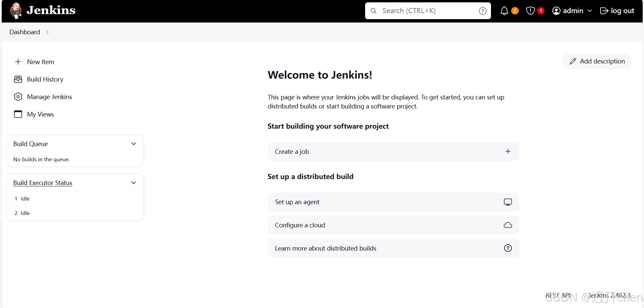Click the security warning shield icon
Screen dimensions: 644x308
pyautogui.click(x=530, y=10)
